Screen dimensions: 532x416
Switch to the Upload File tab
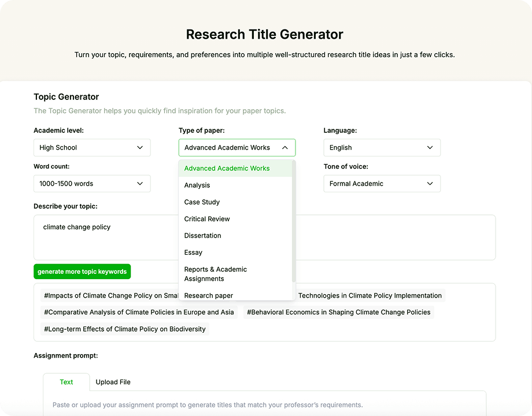113,382
